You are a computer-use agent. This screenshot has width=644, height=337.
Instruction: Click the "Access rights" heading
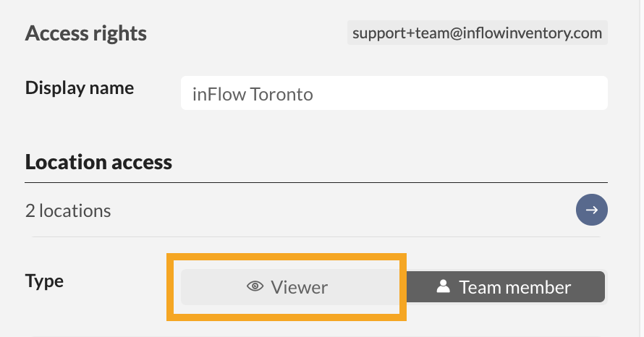pyautogui.click(x=85, y=33)
